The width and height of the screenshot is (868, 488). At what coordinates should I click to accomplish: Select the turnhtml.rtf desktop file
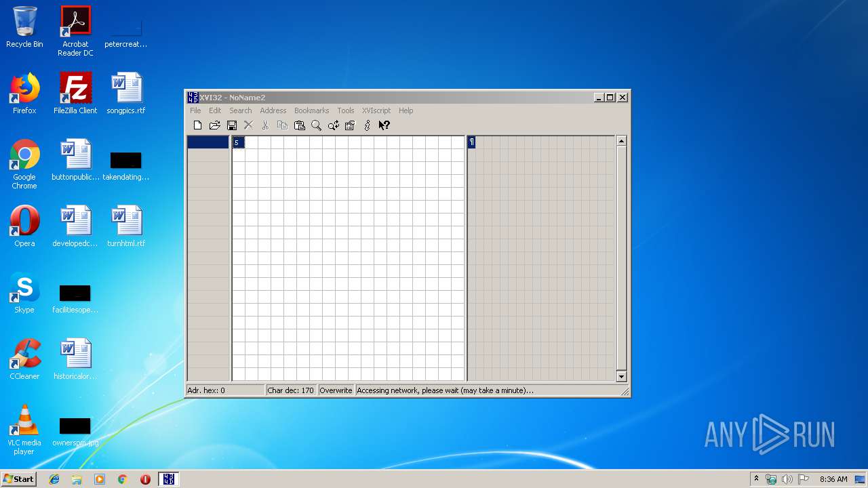pyautogui.click(x=126, y=226)
